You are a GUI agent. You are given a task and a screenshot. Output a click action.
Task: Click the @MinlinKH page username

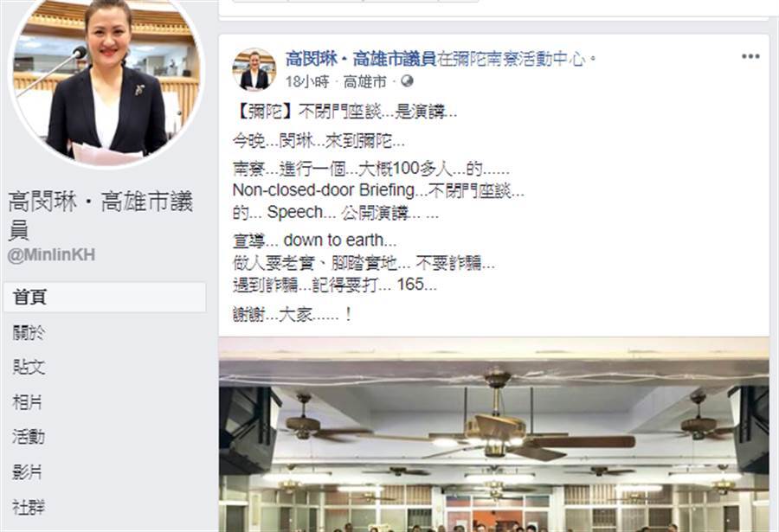click(x=51, y=255)
